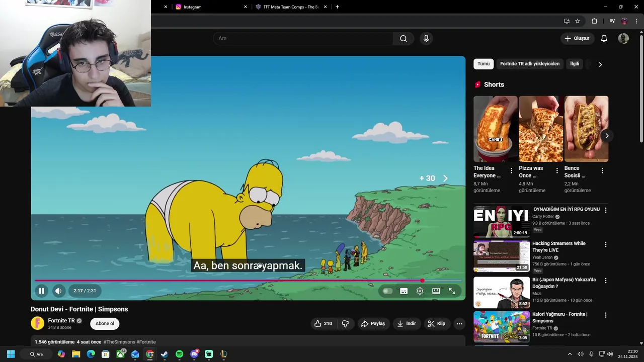This screenshot has width=644, height=362.
Task: Click the scrubber dot on the progress bar
Action: coord(422,281)
